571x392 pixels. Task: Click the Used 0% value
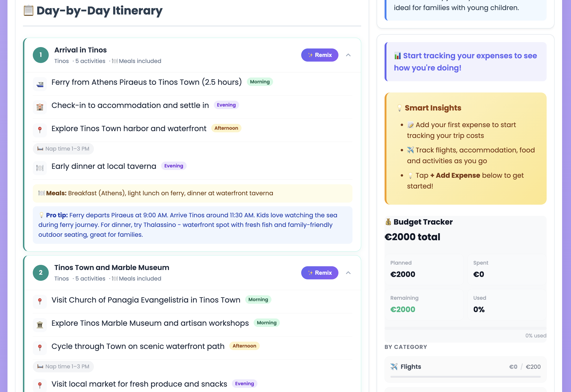coord(479,310)
